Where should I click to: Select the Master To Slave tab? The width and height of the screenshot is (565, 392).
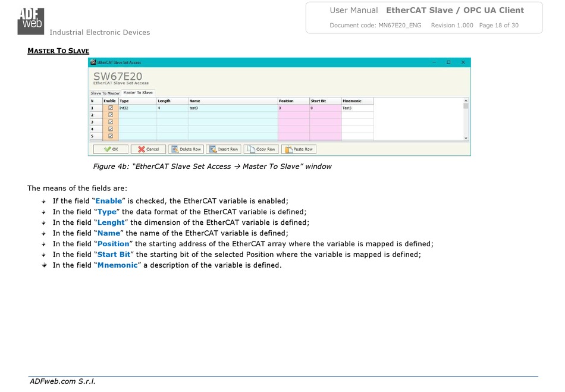pos(138,93)
